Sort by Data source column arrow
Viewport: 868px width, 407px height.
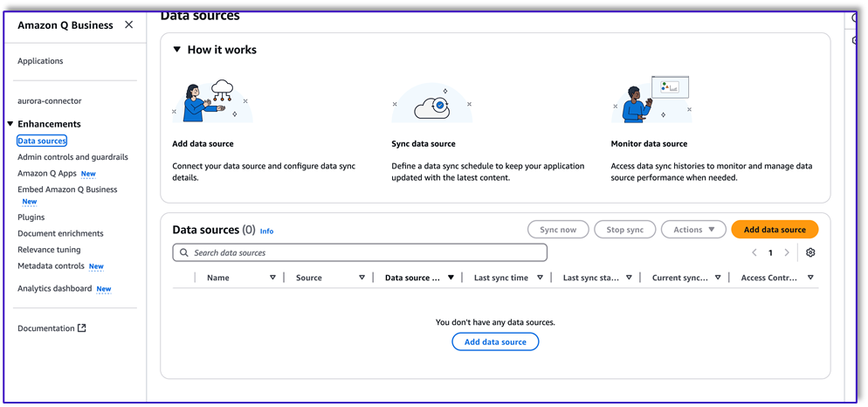tap(451, 278)
